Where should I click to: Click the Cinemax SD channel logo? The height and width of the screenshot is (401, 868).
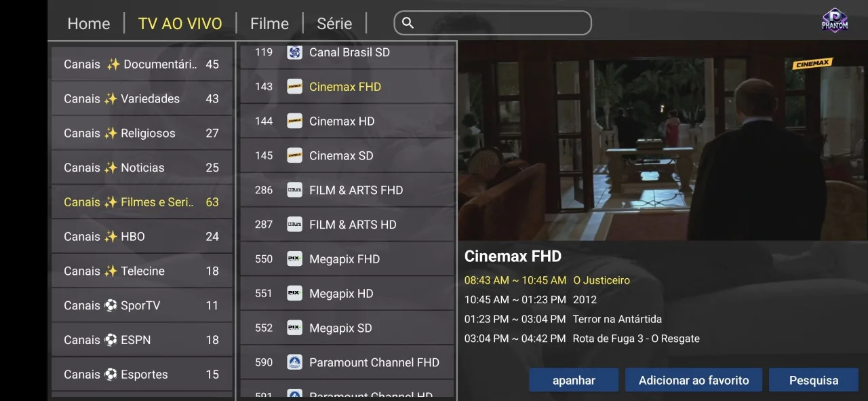point(294,155)
